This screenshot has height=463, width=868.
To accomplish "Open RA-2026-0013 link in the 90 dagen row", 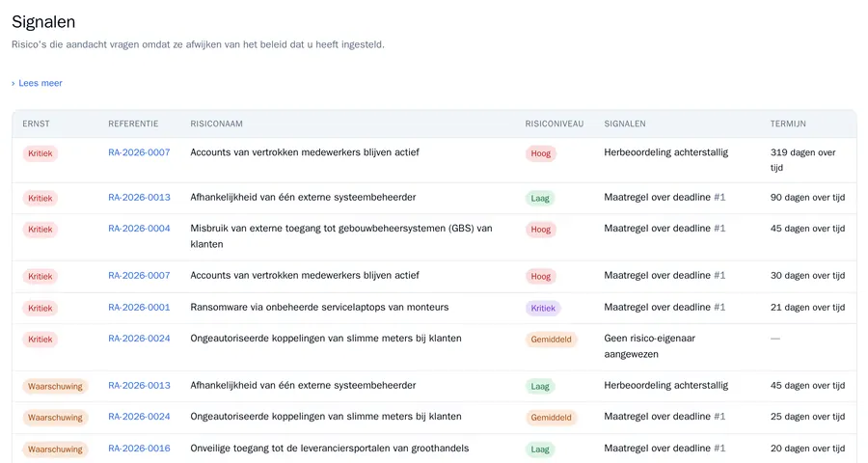I will click(139, 197).
